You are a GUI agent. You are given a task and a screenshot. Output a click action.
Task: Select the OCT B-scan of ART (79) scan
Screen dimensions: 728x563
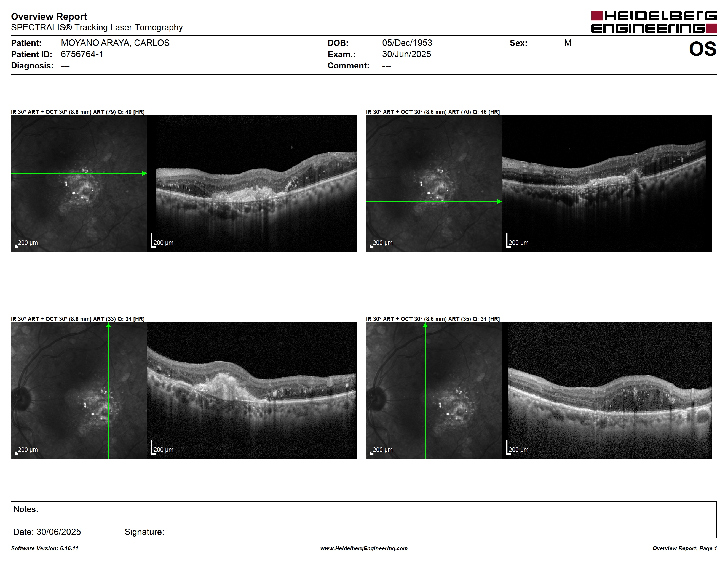click(x=252, y=184)
